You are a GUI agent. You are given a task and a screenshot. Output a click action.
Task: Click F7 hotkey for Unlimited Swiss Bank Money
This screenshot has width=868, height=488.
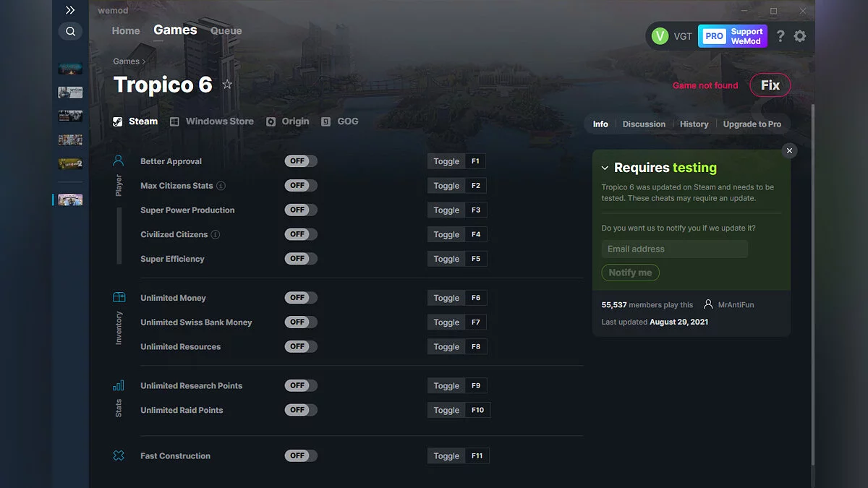click(x=476, y=322)
